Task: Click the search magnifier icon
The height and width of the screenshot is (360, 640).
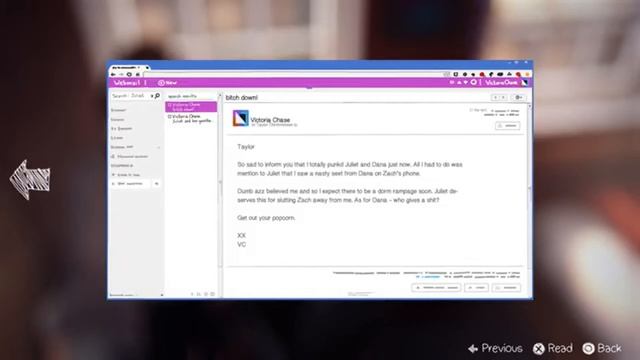Action: pyautogui.click(x=157, y=96)
